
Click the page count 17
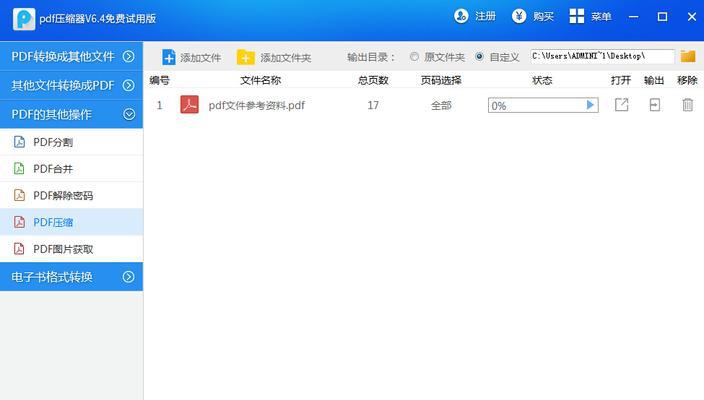pos(373,105)
